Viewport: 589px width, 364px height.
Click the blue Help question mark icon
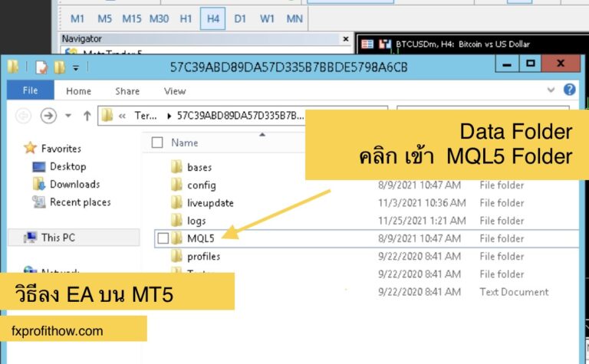[569, 90]
